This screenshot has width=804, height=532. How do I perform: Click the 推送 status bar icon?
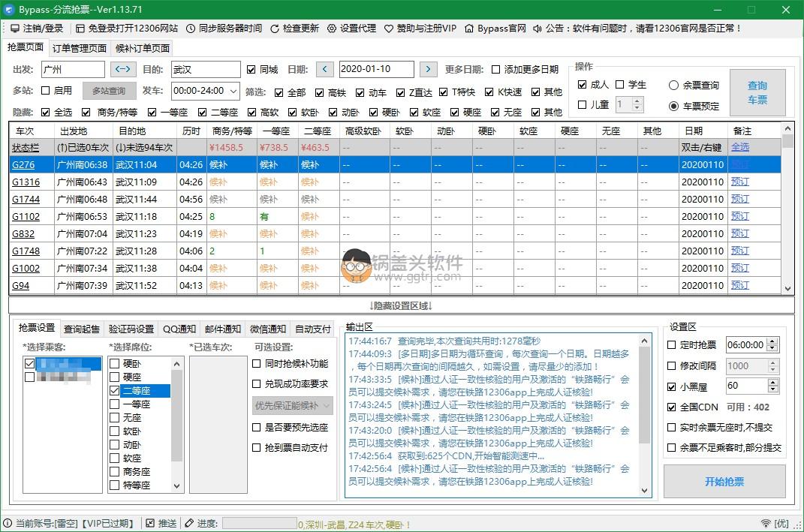tap(149, 523)
